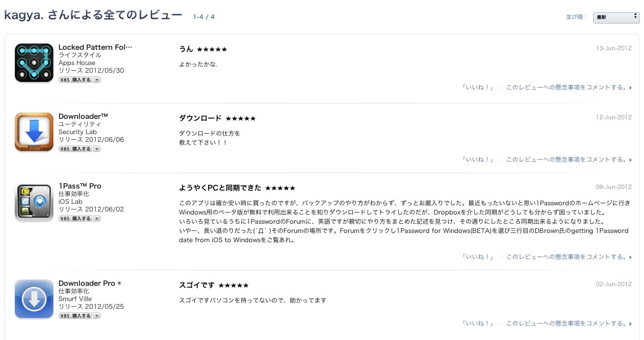This screenshot has width=644, height=340.
Task: Click 「いいね！」 on the うん review
Action: (x=477, y=88)
